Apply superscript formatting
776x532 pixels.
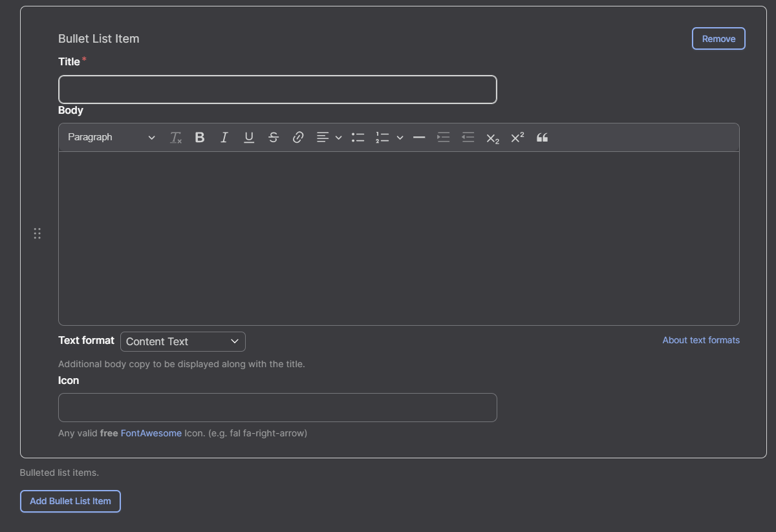pos(517,138)
